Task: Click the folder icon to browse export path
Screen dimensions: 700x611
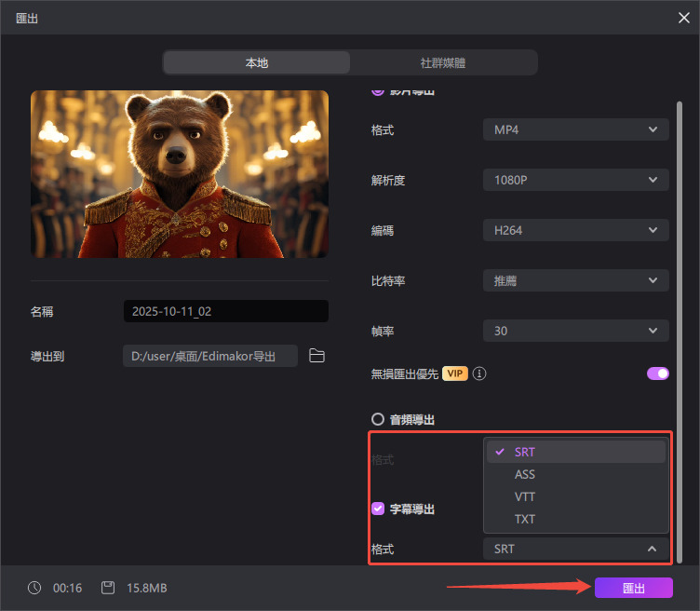Action: pos(316,356)
